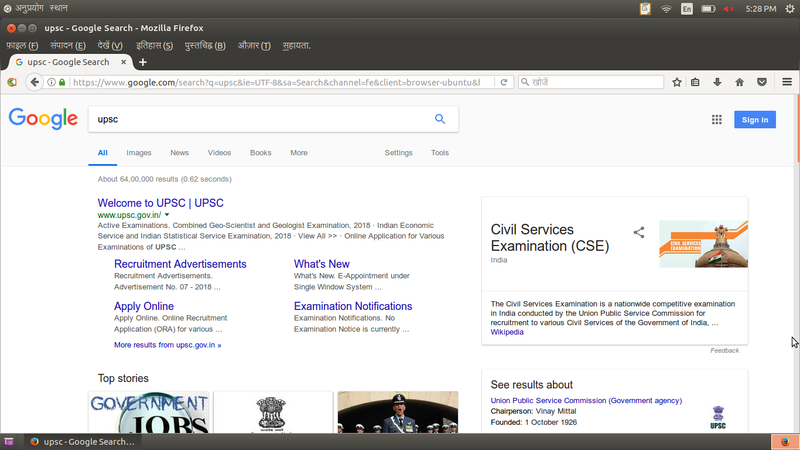Share the Civil Services Examination card
The height and width of the screenshot is (450, 800).
pos(639,232)
